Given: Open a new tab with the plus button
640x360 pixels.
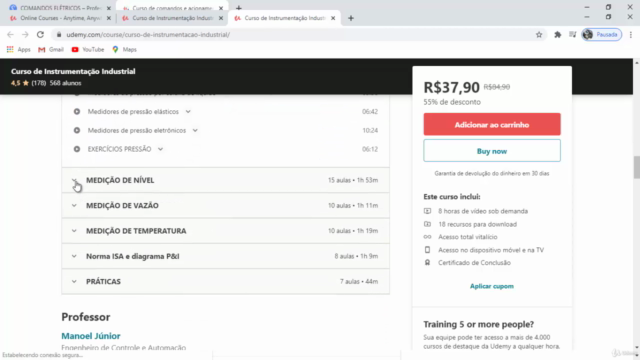Looking at the screenshot, I should (x=351, y=18).
